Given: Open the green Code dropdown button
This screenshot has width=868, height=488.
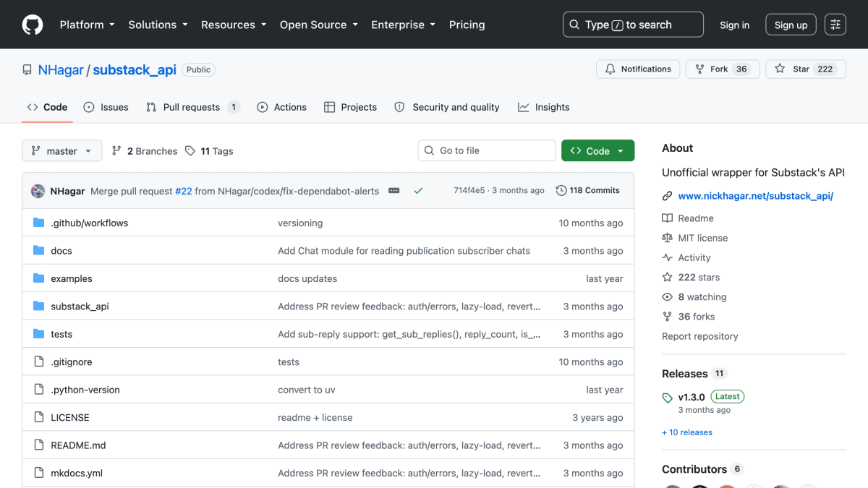Looking at the screenshot, I should pos(597,150).
